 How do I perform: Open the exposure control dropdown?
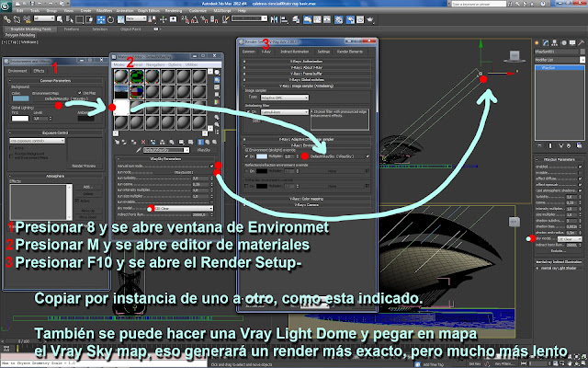tap(37, 141)
